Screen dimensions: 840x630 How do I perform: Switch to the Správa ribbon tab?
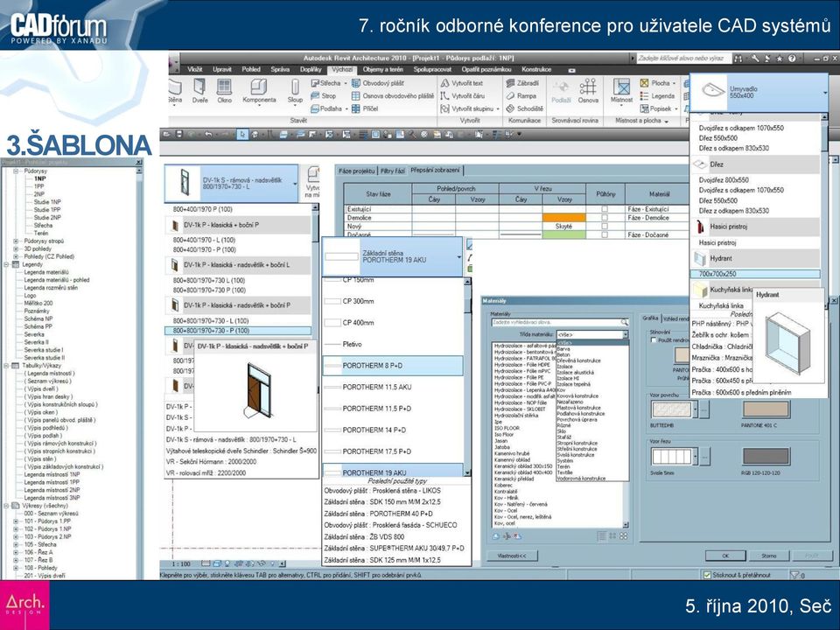280,70
